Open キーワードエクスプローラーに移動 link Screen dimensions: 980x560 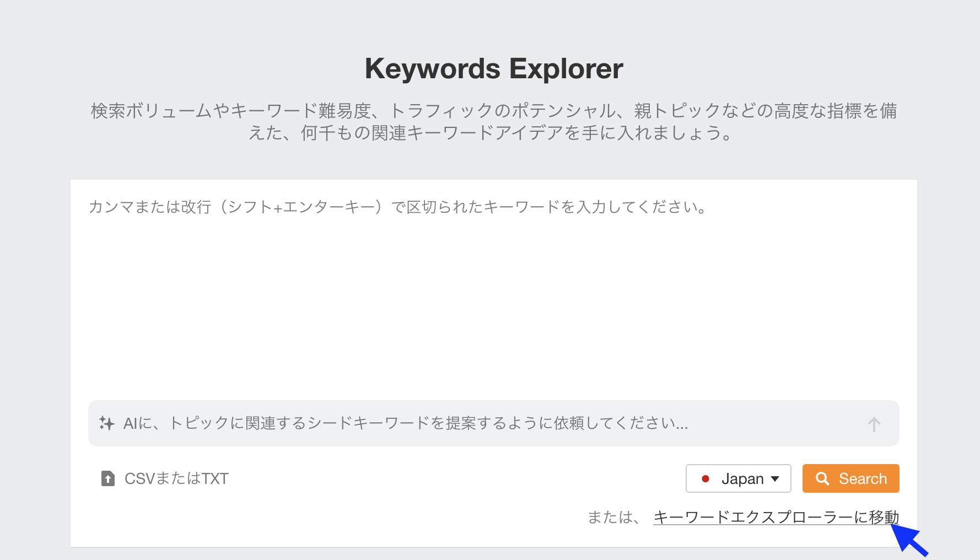tap(775, 517)
